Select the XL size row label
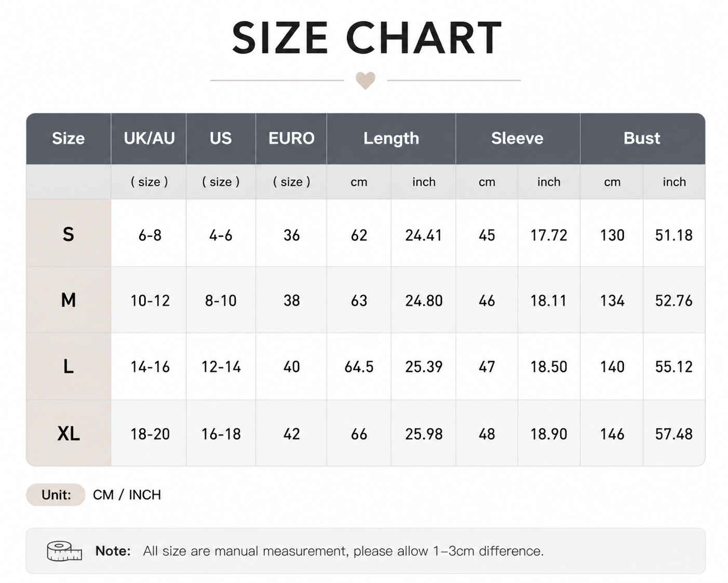The height and width of the screenshot is (583, 728). (x=69, y=433)
